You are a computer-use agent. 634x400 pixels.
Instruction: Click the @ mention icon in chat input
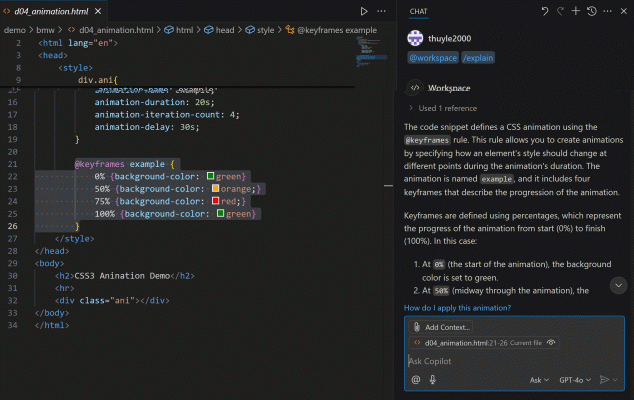coord(416,380)
